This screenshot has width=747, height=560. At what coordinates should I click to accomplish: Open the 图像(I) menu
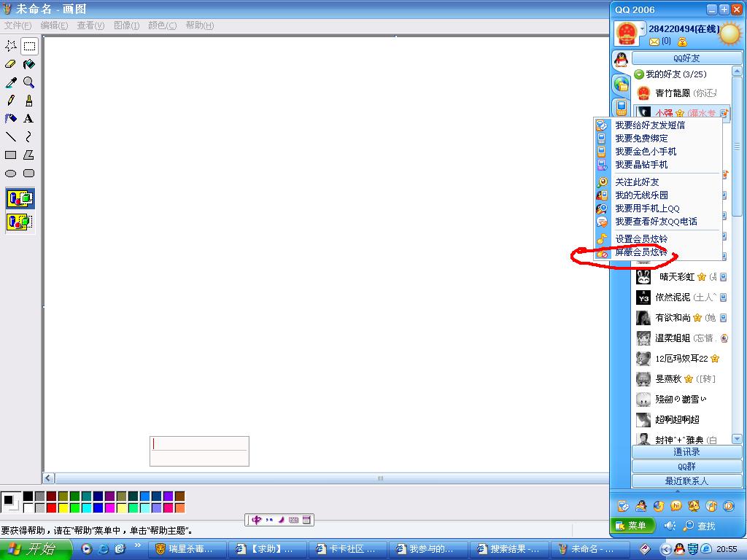(126, 26)
